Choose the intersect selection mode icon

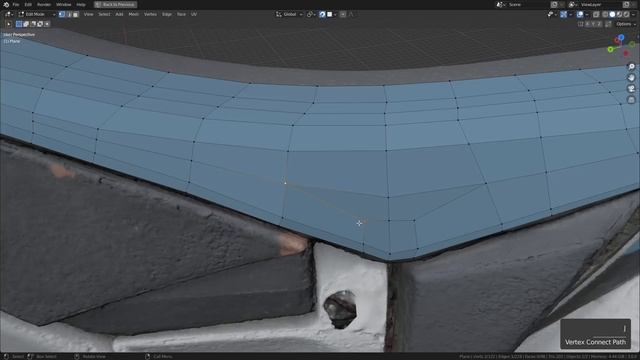point(47,24)
